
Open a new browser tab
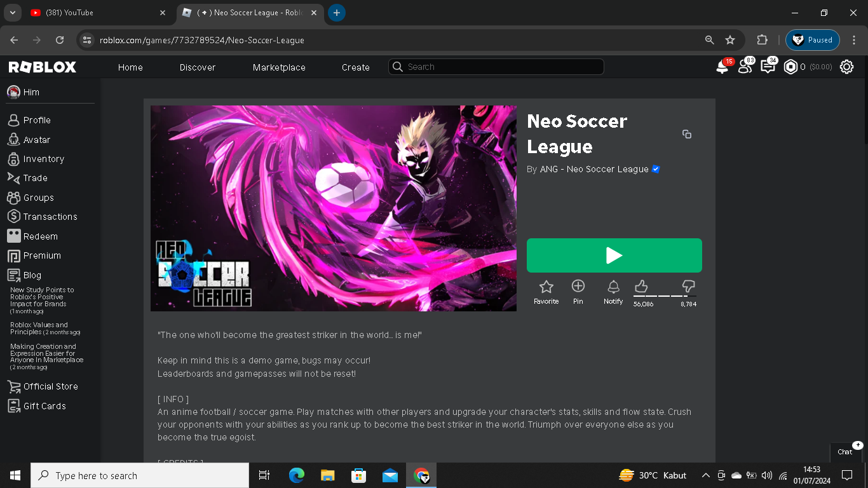pyautogui.click(x=337, y=13)
